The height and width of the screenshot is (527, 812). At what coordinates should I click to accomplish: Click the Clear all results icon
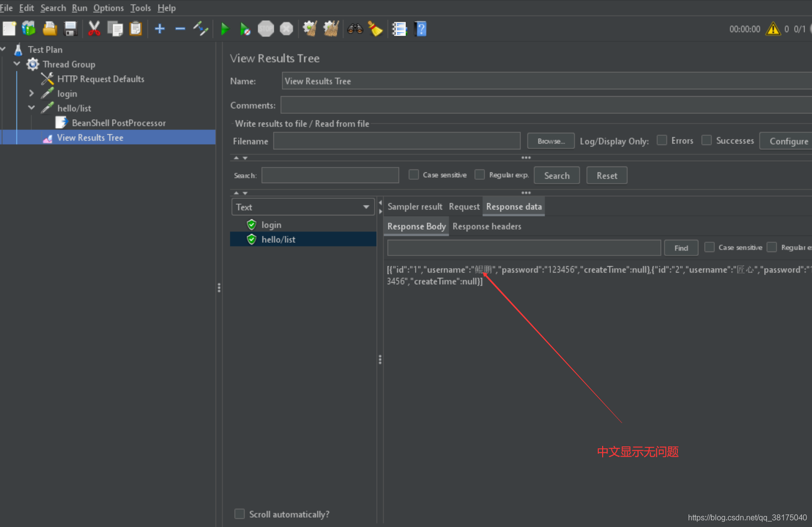coord(331,29)
